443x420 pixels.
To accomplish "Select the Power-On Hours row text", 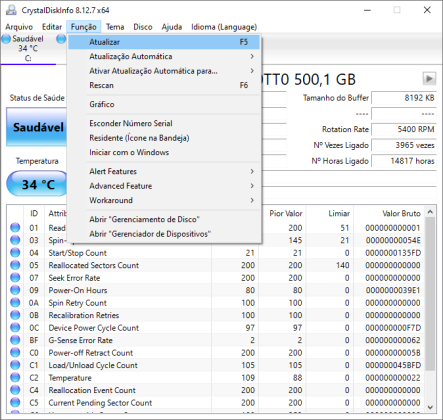I will click(x=78, y=290).
